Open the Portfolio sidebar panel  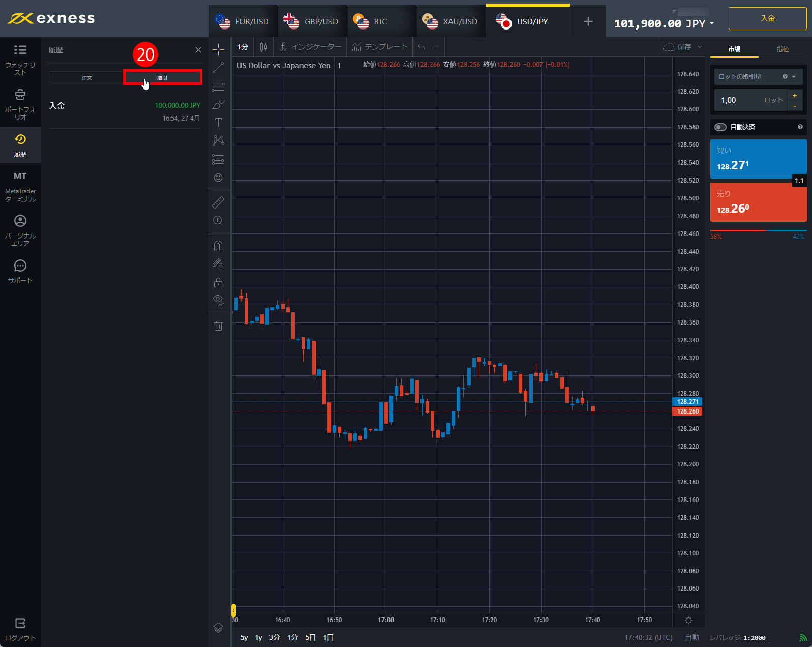[x=20, y=104]
